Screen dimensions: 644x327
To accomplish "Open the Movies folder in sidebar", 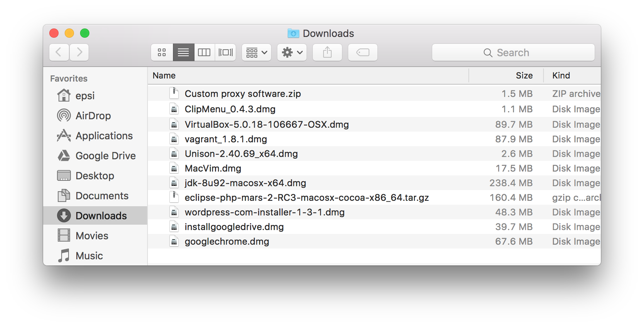I will click(x=92, y=236).
